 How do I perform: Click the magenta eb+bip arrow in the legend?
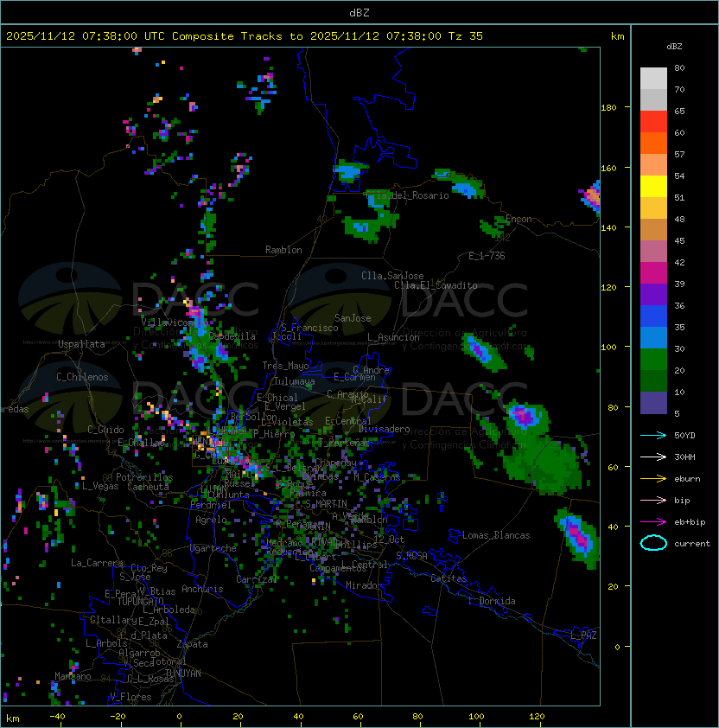pos(653,522)
